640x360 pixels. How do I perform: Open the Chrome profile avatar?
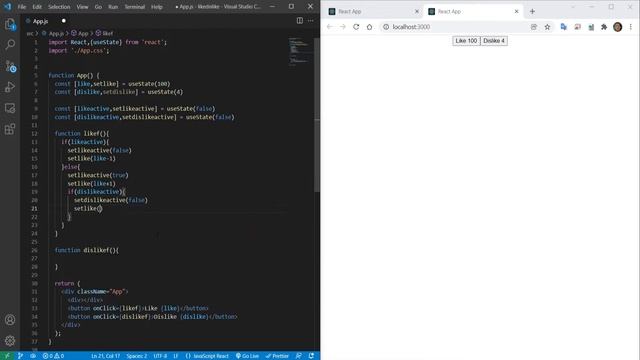pos(618,27)
